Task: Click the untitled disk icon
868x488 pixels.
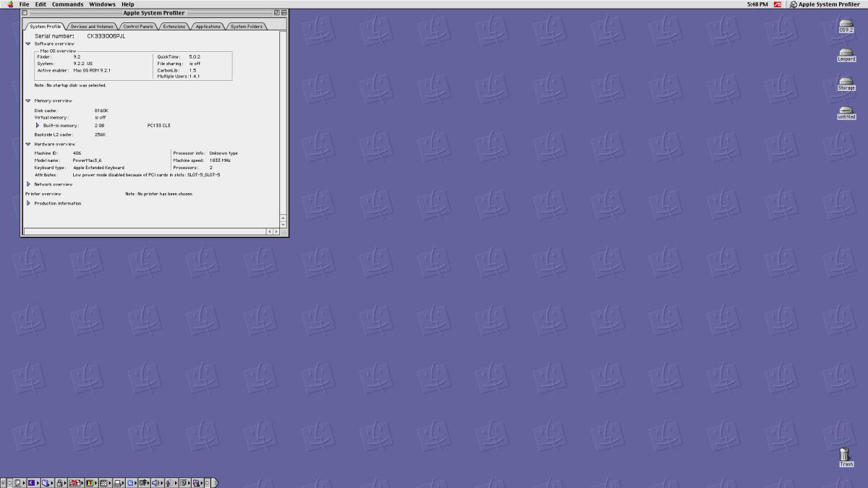Action: (846, 111)
